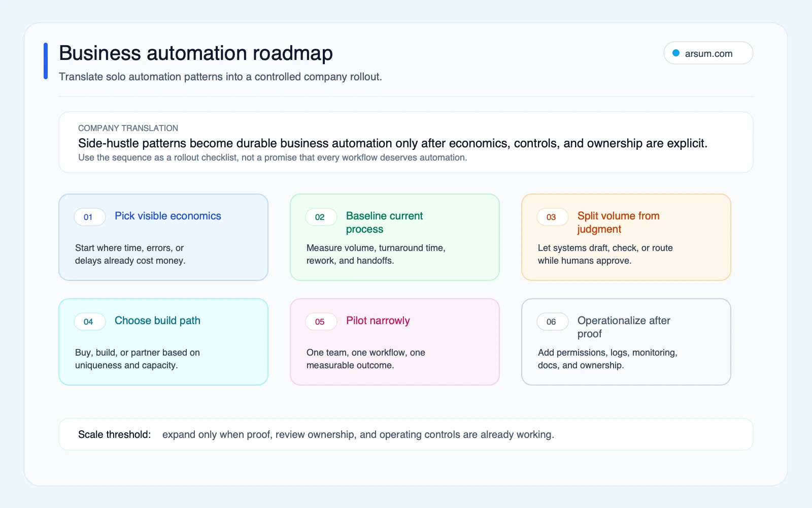
Task: Select the 01 step number badge
Action: click(x=89, y=217)
